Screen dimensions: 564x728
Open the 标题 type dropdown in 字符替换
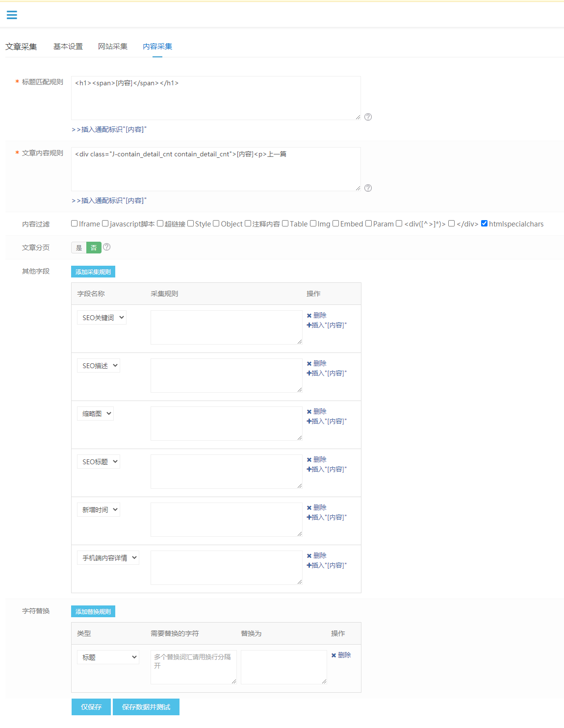108,657
